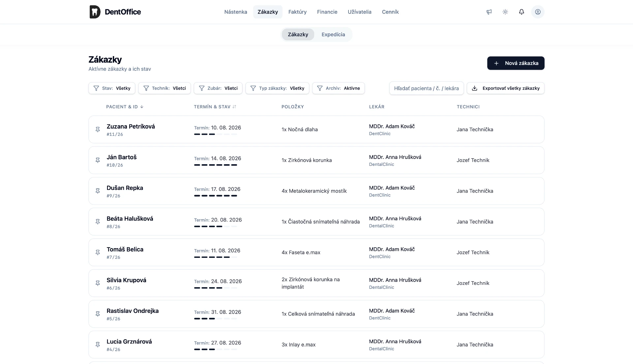Viewport: 633px width, 364px height.
Task: Open notifications bell icon
Action: (521, 12)
